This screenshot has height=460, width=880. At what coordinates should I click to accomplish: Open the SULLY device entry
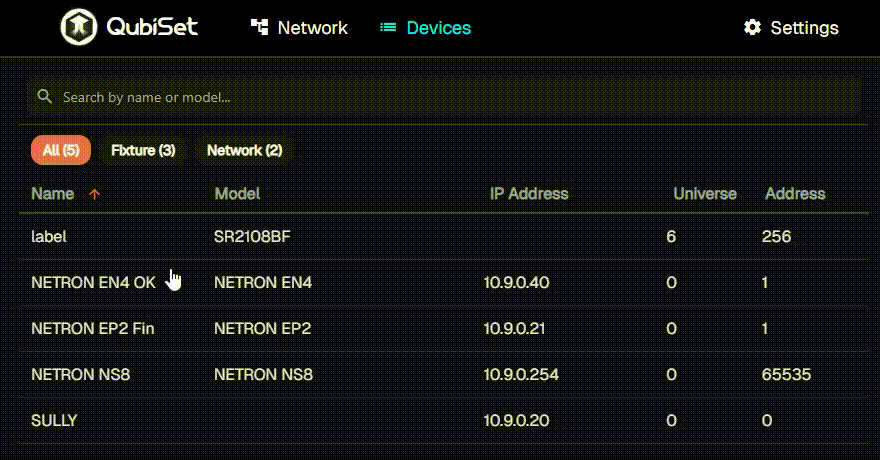click(x=54, y=421)
